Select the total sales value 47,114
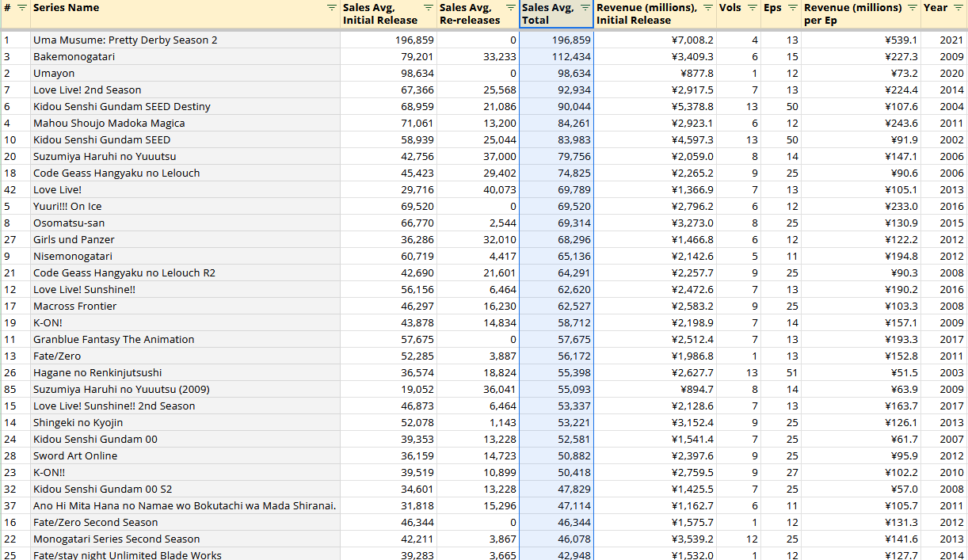 pos(556,505)
